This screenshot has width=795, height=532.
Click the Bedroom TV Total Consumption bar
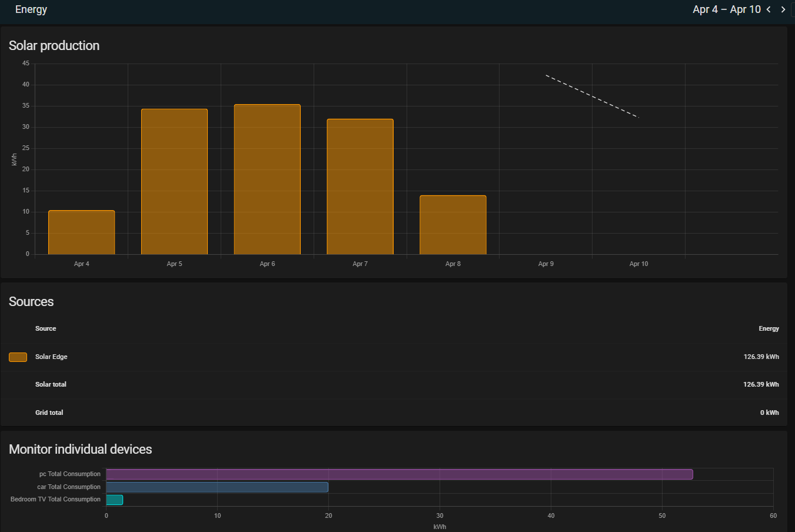[115, 500]
